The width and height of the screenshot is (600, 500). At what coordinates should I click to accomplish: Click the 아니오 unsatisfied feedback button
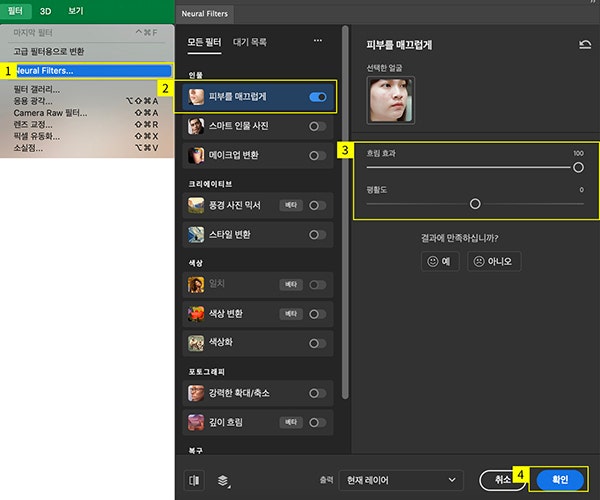coord(494,261)
